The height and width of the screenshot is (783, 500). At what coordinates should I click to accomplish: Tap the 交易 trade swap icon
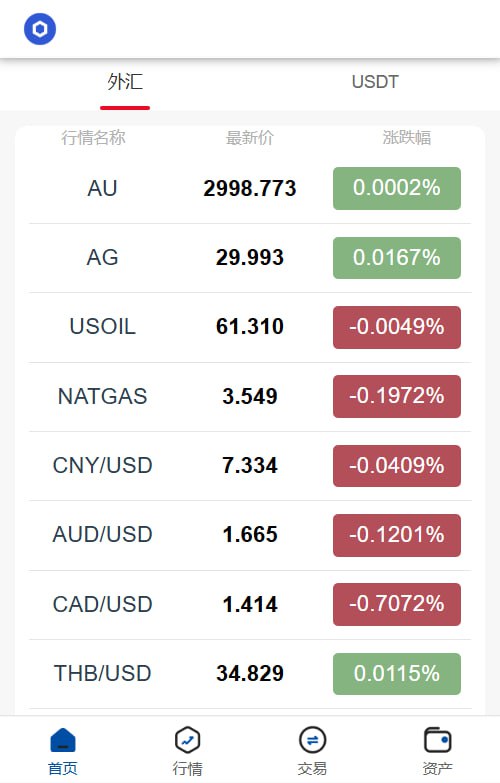[x=312, y=740]
